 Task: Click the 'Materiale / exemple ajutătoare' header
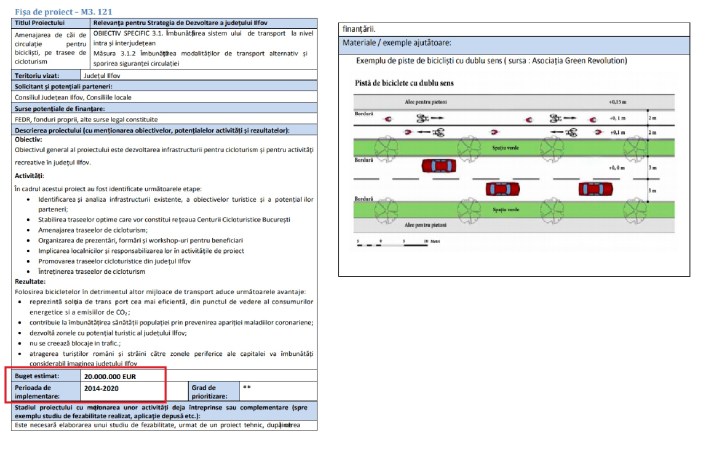(397, 43)
